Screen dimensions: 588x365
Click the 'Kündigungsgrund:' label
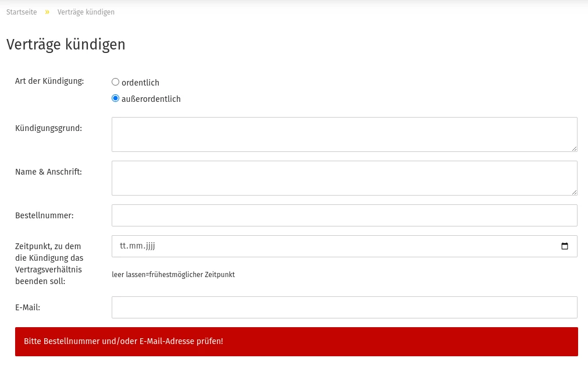tap(48, 129)
